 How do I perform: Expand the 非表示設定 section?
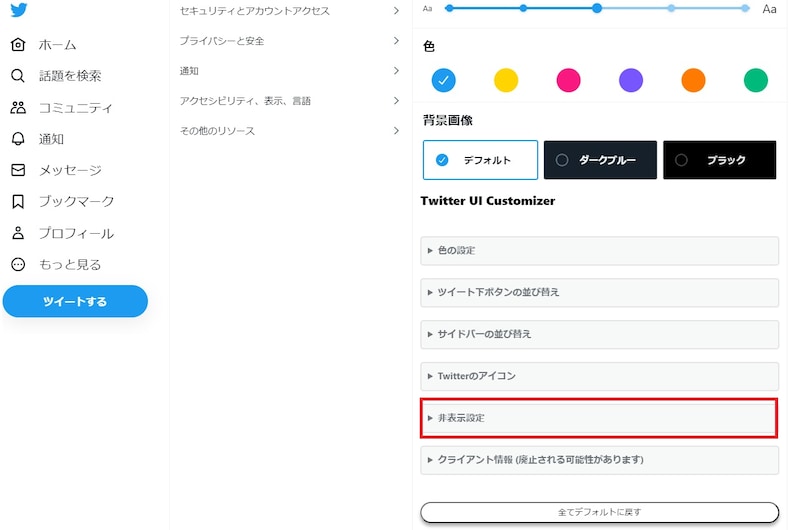coord(599,418)
